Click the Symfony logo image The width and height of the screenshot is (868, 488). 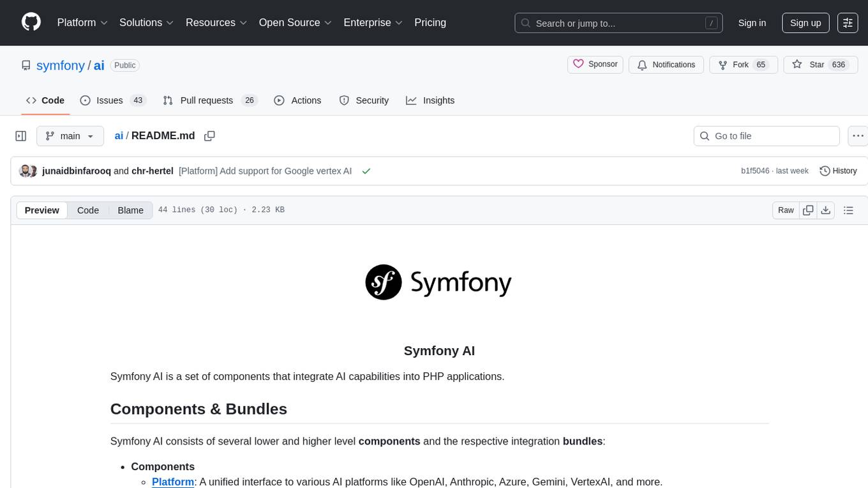(438, 282)
